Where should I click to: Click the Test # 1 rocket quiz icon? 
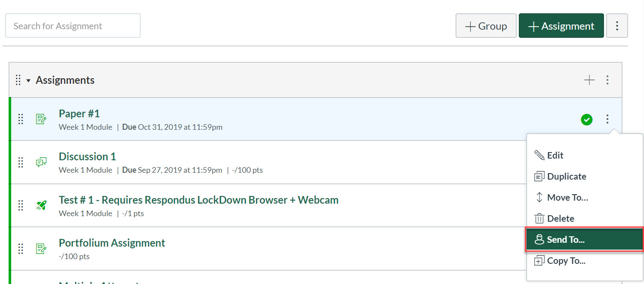[41, 205]
